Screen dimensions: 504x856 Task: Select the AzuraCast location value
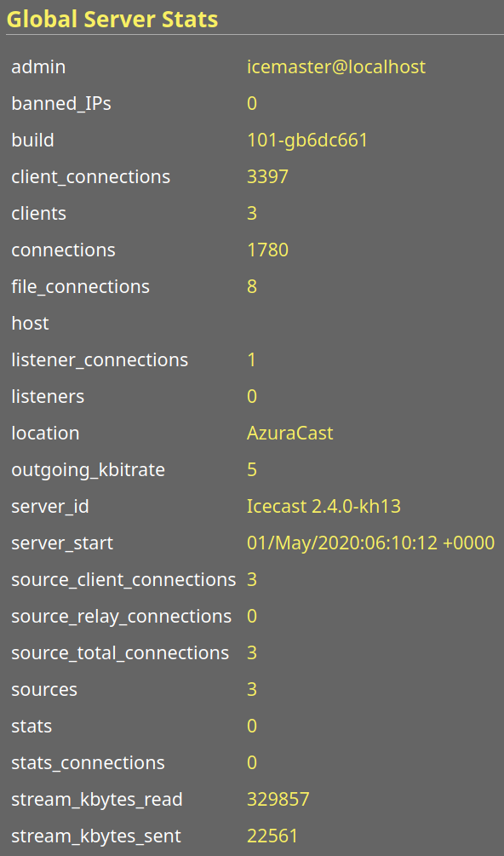pos(289,433)
